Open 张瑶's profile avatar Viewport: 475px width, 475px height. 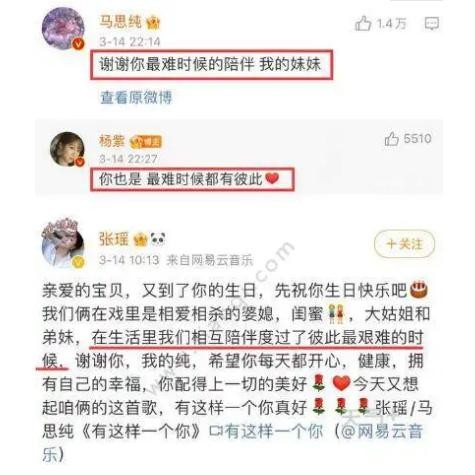click(x=63, y=243)
